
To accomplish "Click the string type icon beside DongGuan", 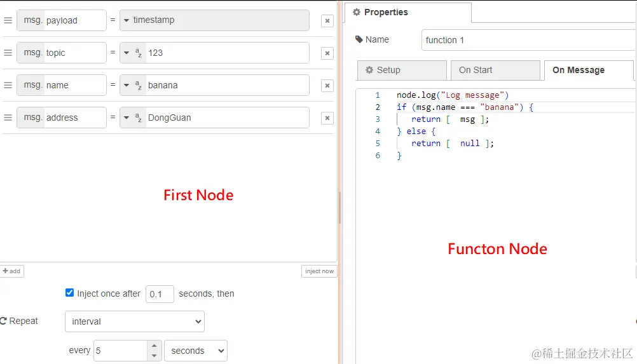I will [x=139, y=118].
